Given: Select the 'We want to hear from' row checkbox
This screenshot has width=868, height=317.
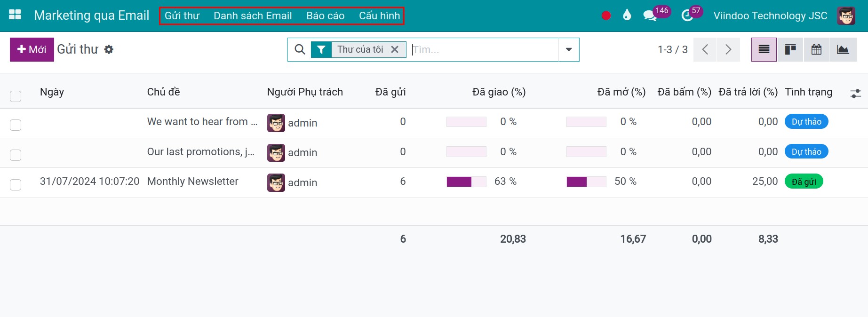Looking at the screenshot, I should (16, 125).
